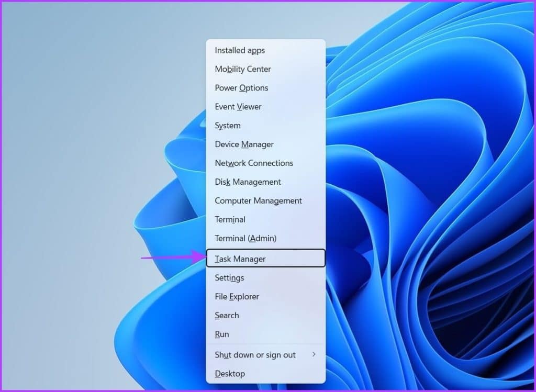This screenshot has width=536, height=392.
Task: Launch Event Viewer
Action: (265, 107)
